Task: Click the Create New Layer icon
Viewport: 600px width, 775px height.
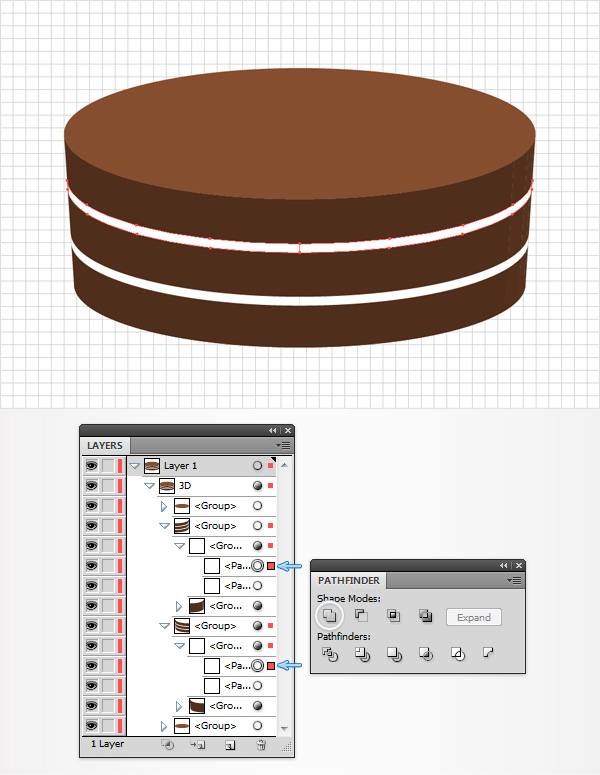Action: pyautogui.click(x=230, y=745)
